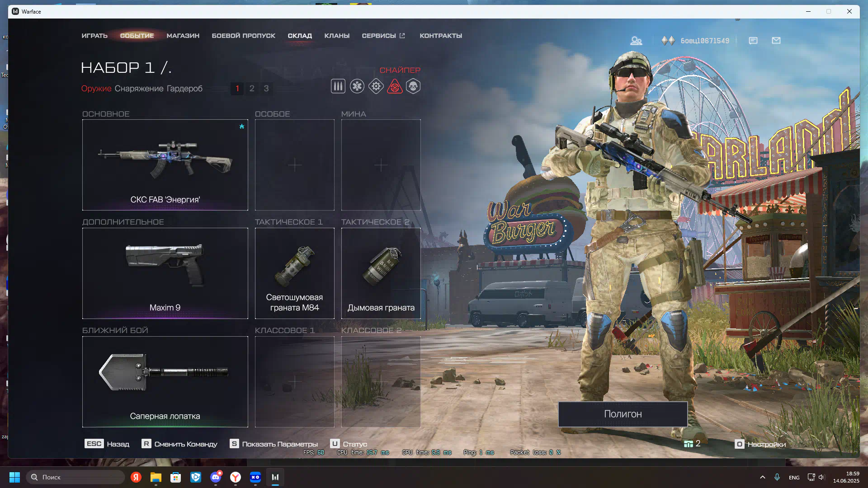The width and height of the screenshot is (868, 488).
Task: Open the chat messages icon
Action: coord(753,41)
